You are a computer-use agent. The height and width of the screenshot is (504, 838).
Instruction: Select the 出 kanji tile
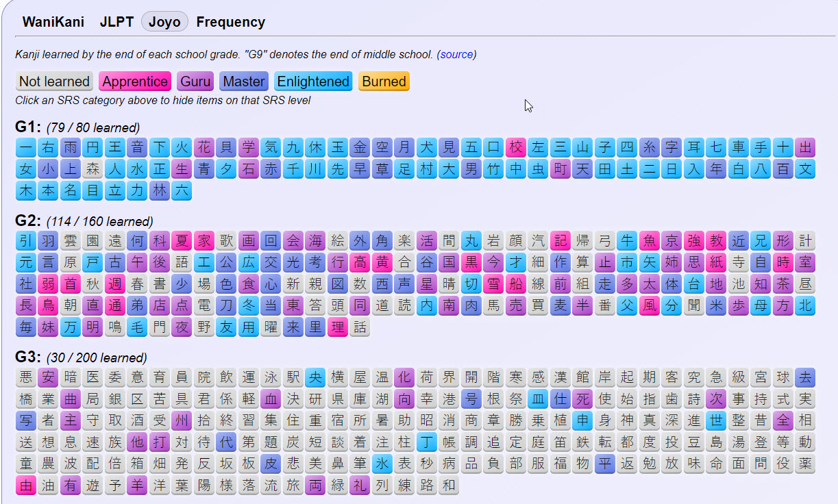pos(805,147)
